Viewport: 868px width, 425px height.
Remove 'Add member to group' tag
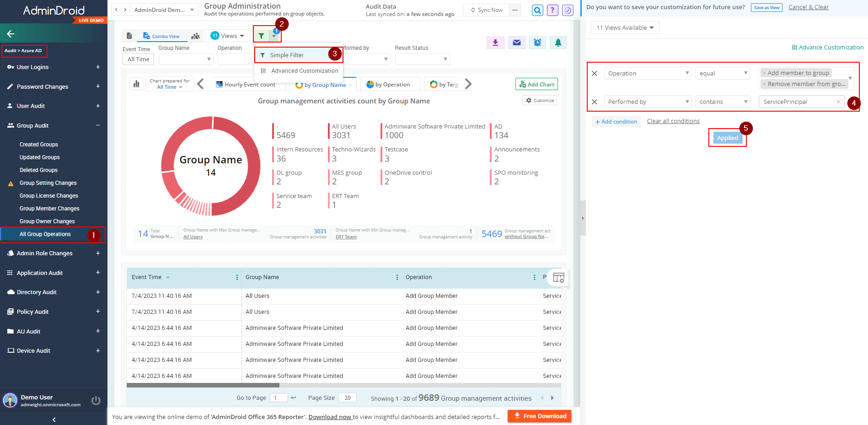pyautogui.click(x=764, y=73)
